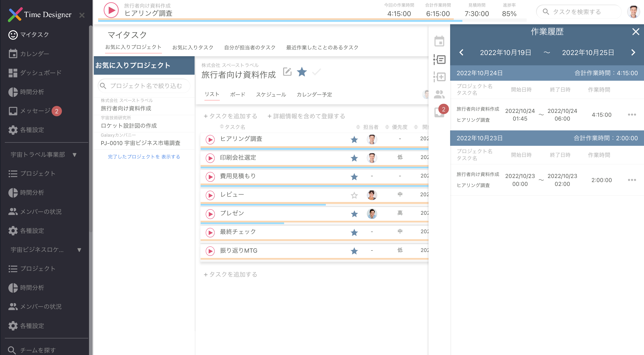Switch to the ボード tab
The image size is (644, 355).
pyautogui.click(x=238, y=95)
